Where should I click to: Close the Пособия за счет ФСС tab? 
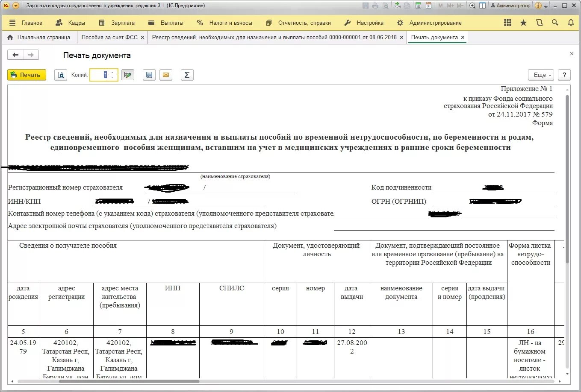142,38
